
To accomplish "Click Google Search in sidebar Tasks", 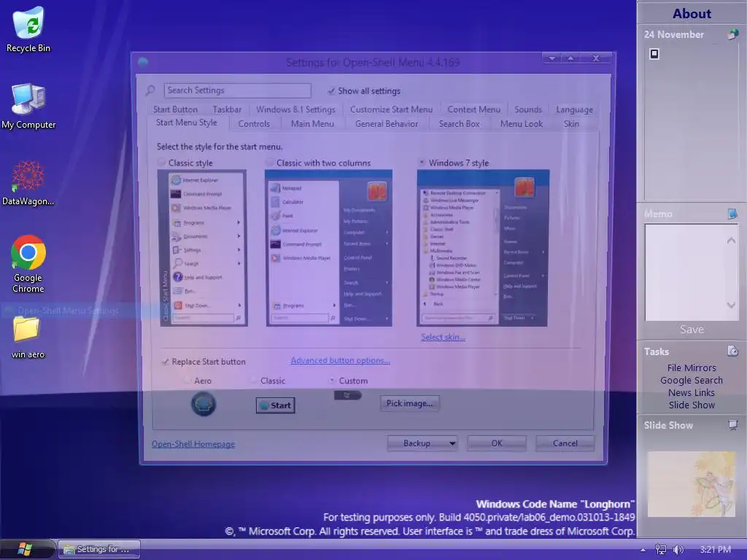I will [x=692, y=380].
